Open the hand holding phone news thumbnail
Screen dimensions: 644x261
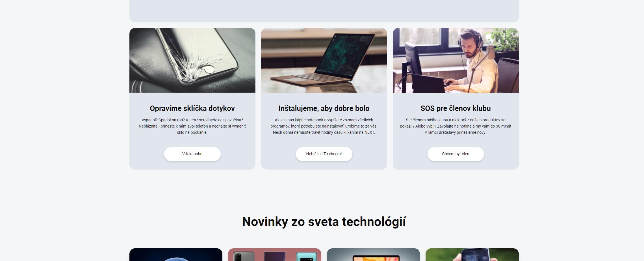472,255
